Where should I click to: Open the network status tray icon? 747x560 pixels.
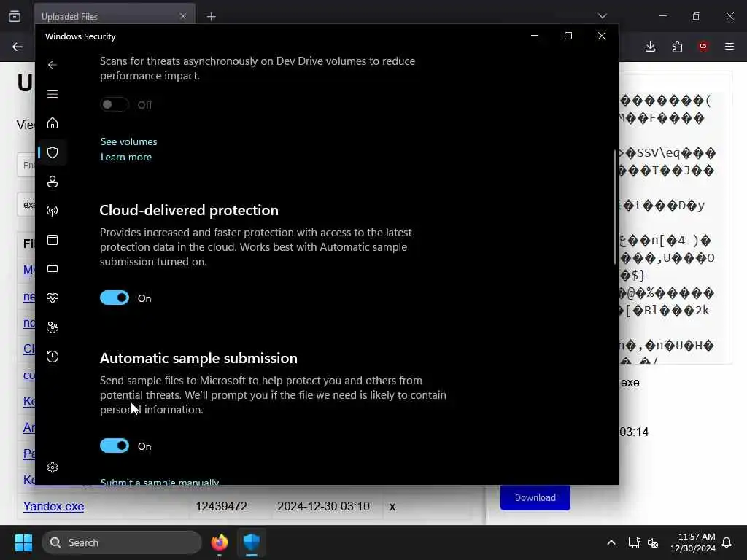point(634,542)
